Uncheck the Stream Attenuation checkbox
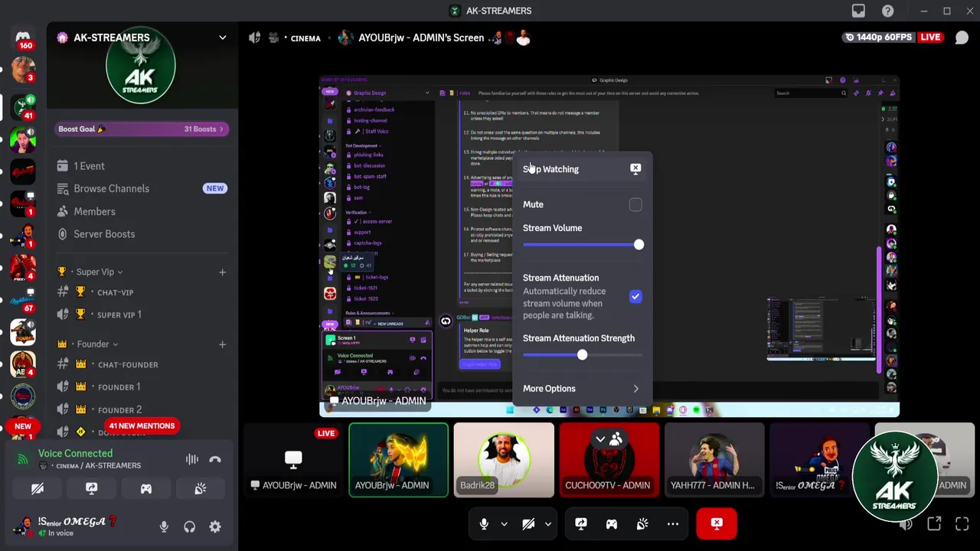Viewport: 980px width, 551px height. point(635,296)
